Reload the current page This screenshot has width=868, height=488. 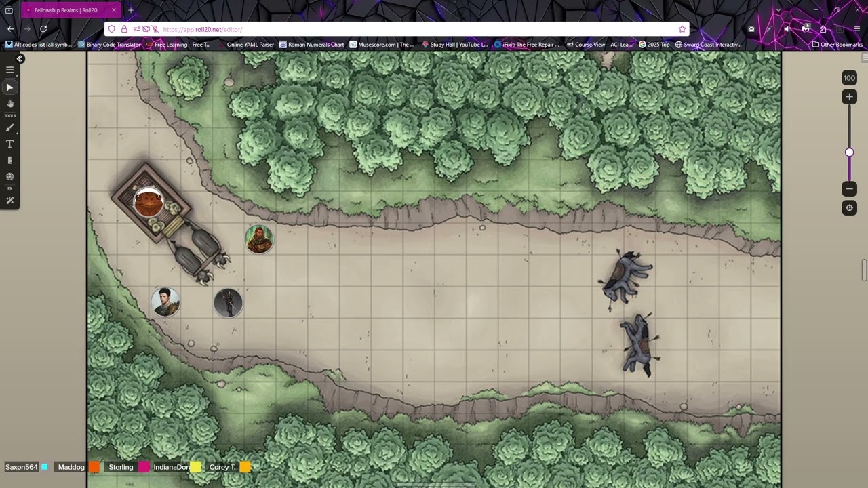43,29
